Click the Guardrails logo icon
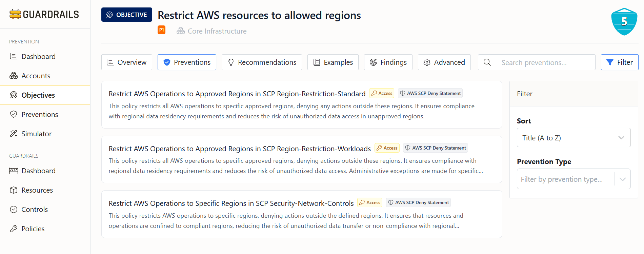This screenshot has width=644, height=254. pyautogui.click(x=15, y=14)
